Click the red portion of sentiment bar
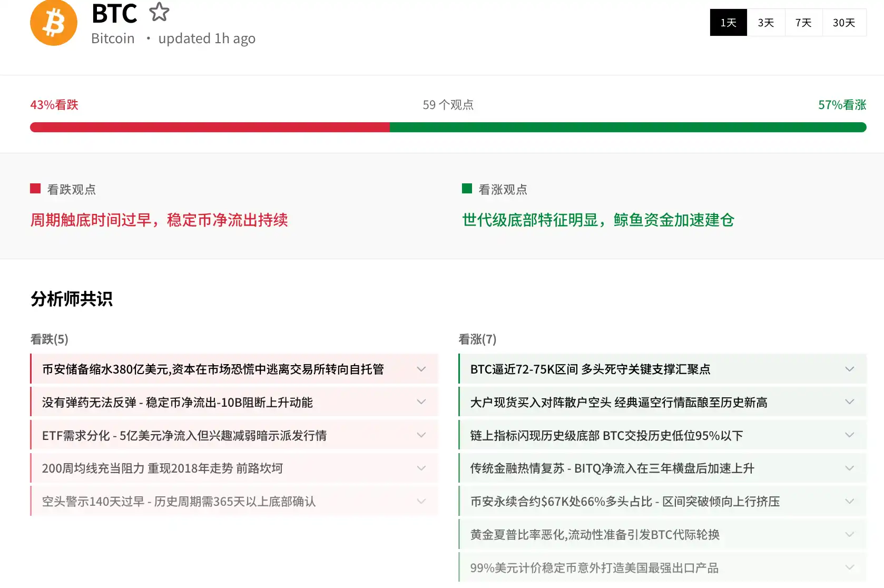The height and width of the screenshot is (588, 884). coord(211,127)
